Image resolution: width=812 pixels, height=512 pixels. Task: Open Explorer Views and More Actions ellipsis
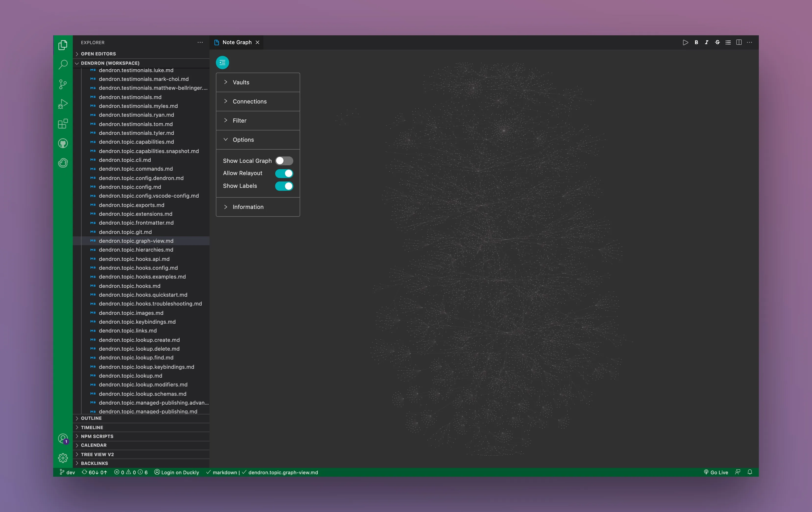[x=200, y=42]
